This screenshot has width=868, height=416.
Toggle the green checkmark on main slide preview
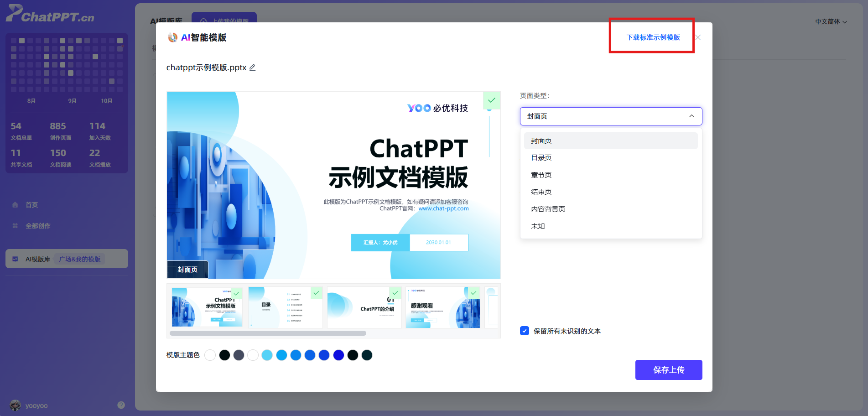(x=491, y=100)
